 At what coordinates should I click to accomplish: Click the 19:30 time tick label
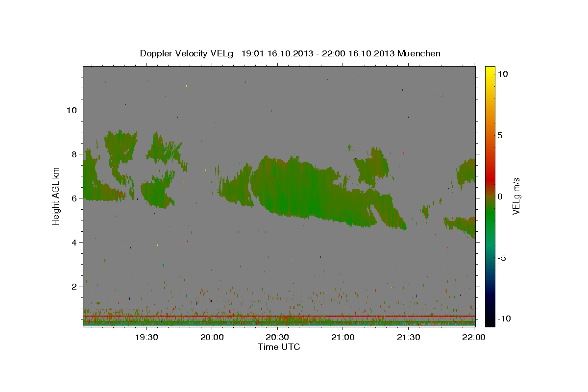pyautogui.click(x=147, y=337)
